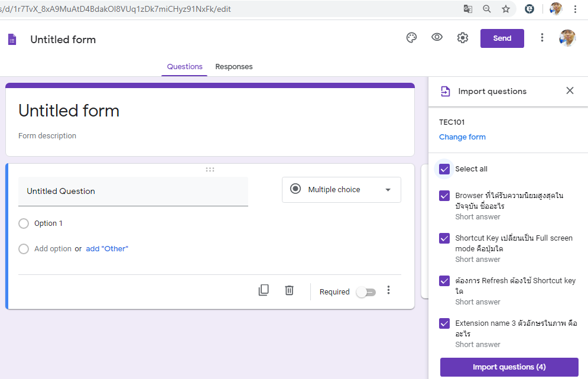Click the preview eye icon
The height and width of the screenshot is (379, 588).
[x=437, y=38]
